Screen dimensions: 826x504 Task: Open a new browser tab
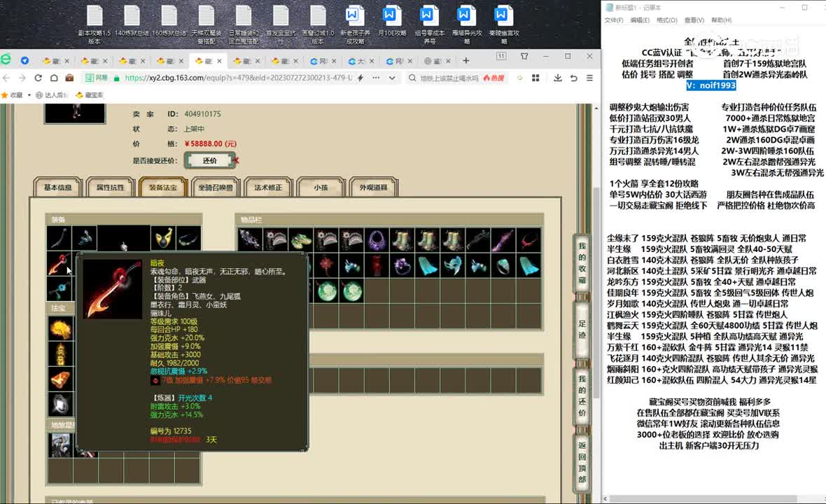pyautogui.click(x=465, y=61)
